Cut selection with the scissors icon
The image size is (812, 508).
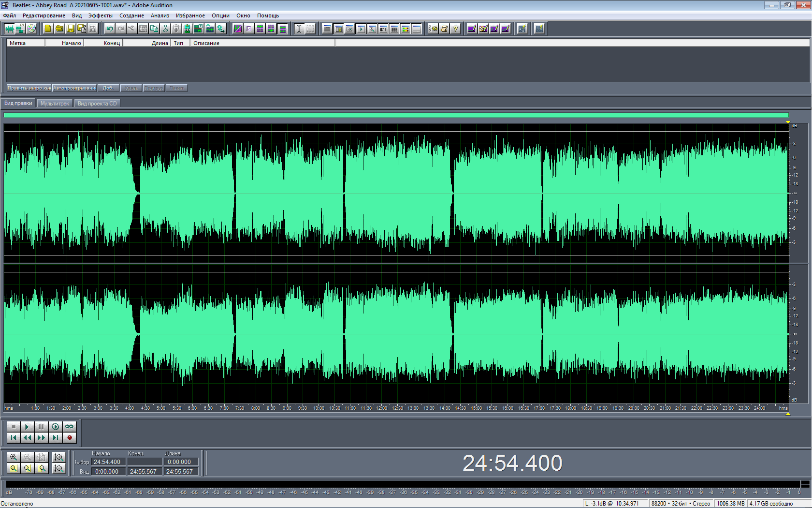[165, 29]
